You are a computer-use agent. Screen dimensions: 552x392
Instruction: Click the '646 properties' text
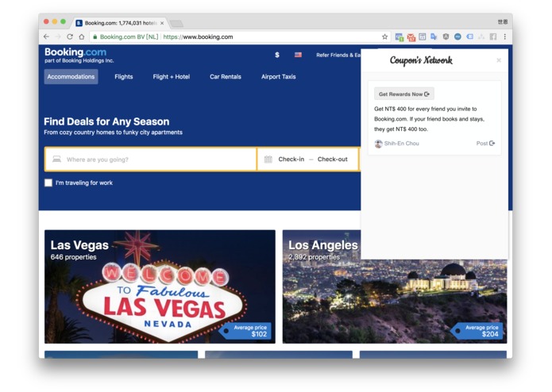coord(73,257)
